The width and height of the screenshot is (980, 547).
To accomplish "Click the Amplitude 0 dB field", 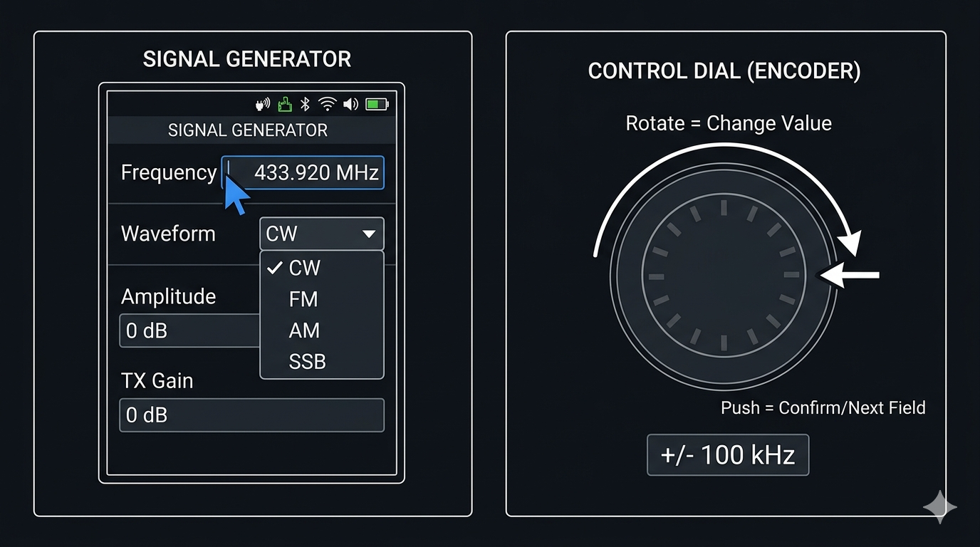I will (190, 330).
